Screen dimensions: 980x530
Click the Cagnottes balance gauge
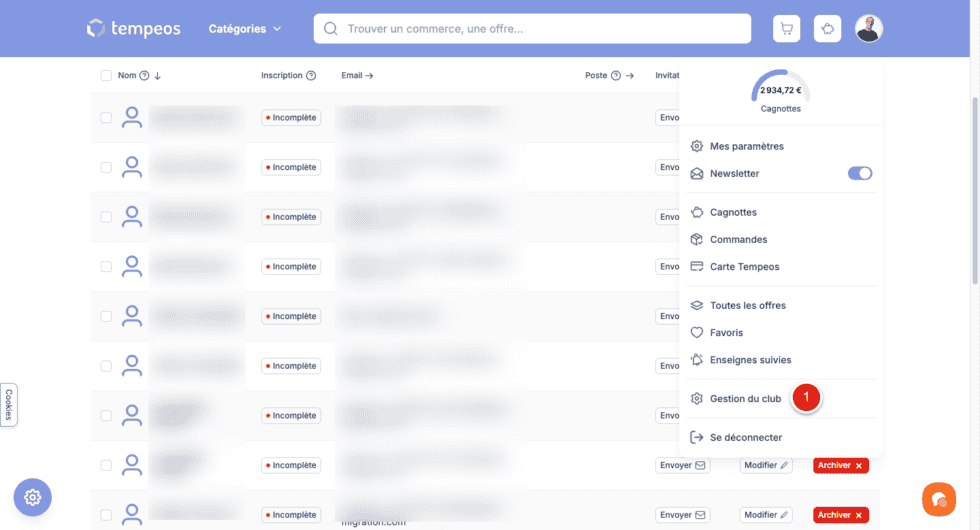(x=780, y=92)
